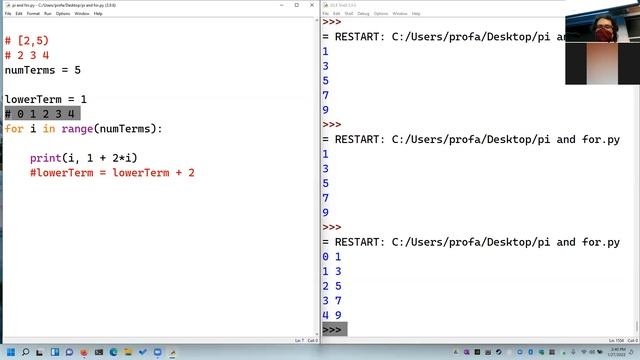Click the editor scrollbar down arrow

(x=317, y=334)
